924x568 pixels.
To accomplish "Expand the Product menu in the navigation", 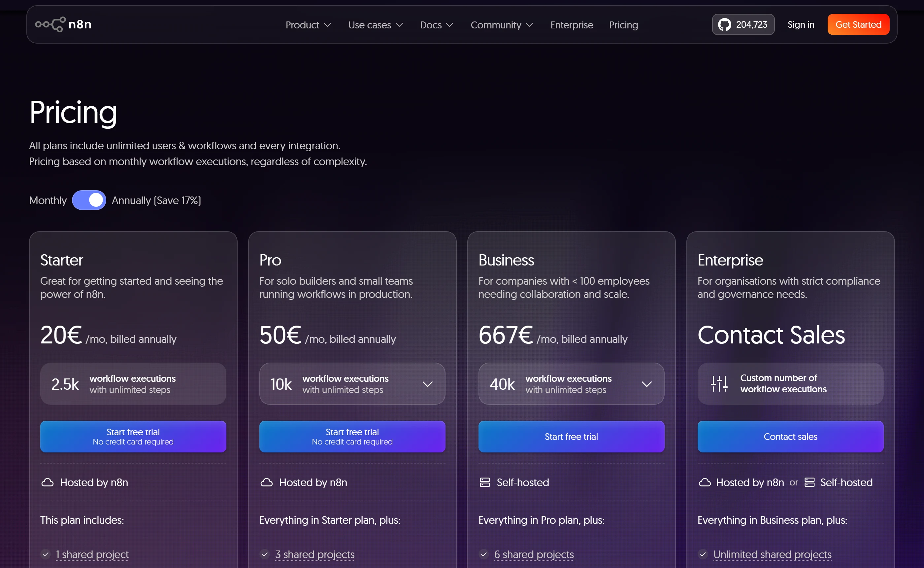I will [x=308, y=25].
